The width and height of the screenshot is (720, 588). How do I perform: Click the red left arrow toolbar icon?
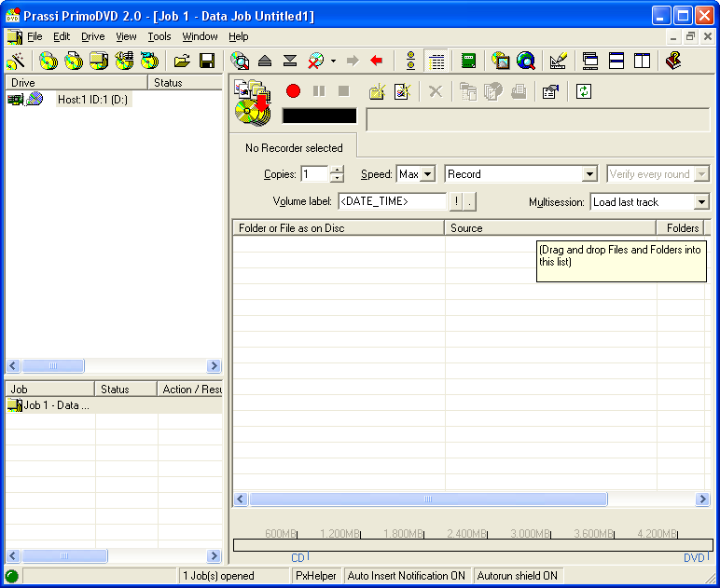point(377,61)
